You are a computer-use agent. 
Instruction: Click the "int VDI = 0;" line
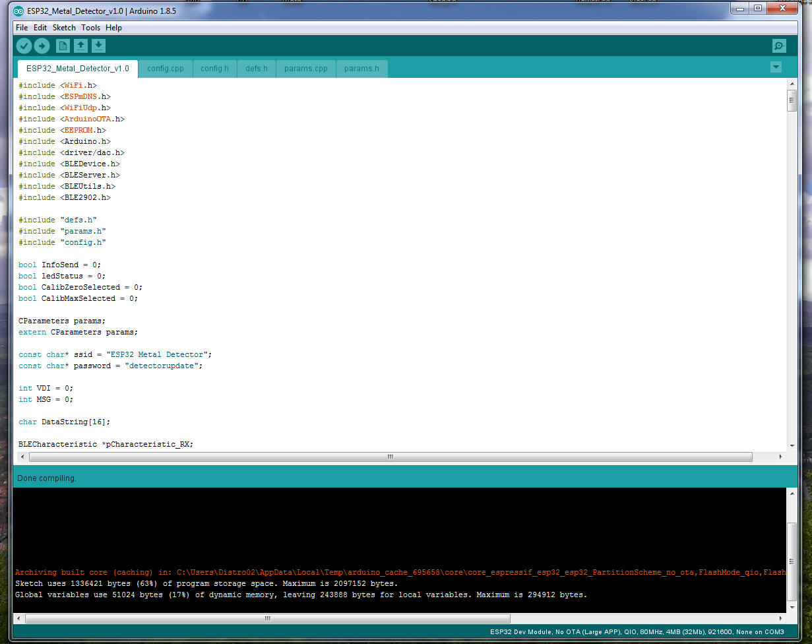[46, 388]
